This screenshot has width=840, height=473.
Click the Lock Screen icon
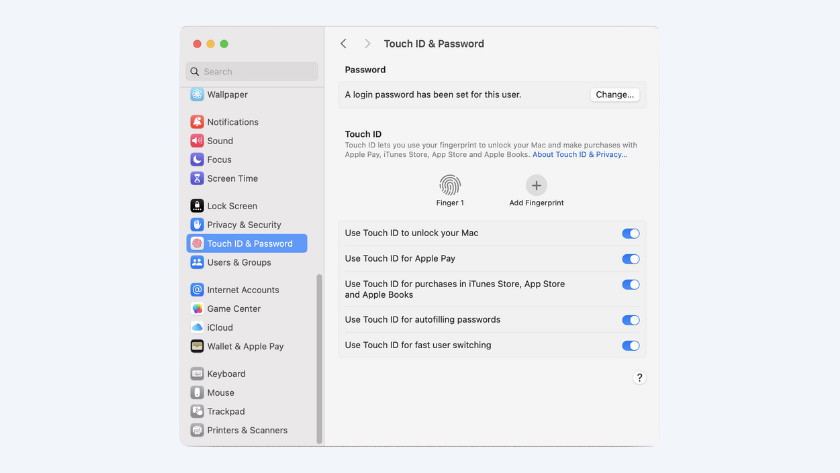coord(197,206)
